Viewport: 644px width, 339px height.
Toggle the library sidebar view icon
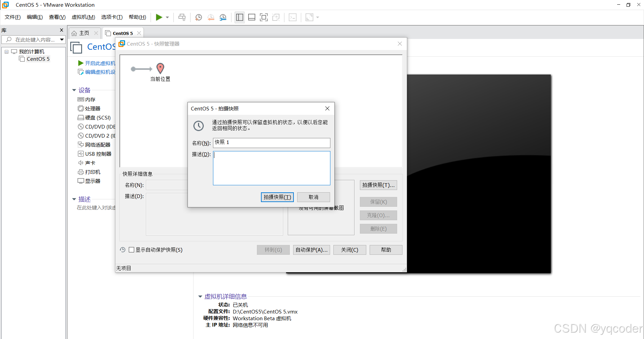tap(239, 17)
